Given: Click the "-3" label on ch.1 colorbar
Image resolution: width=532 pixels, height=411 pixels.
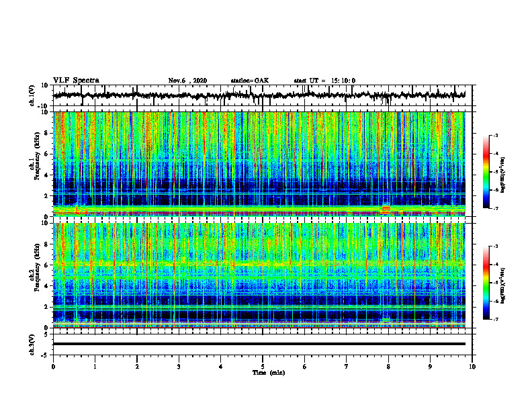Looking at the screenshot, I should point(495,135).
